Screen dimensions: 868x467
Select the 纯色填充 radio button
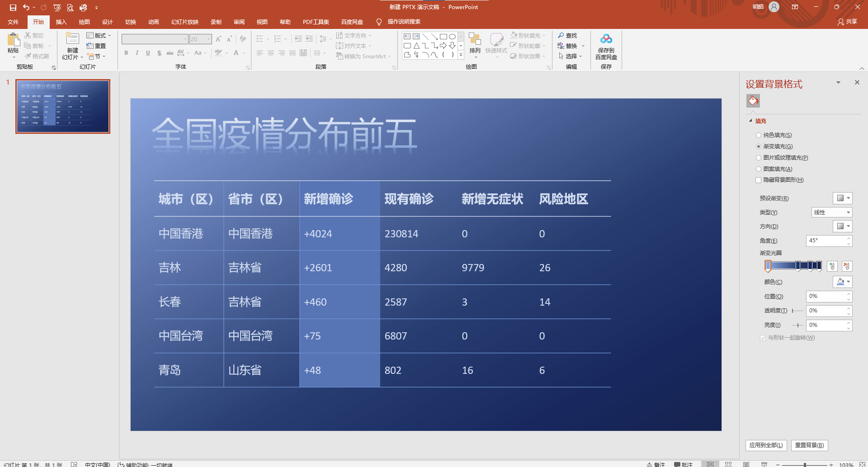click(758, 135)
